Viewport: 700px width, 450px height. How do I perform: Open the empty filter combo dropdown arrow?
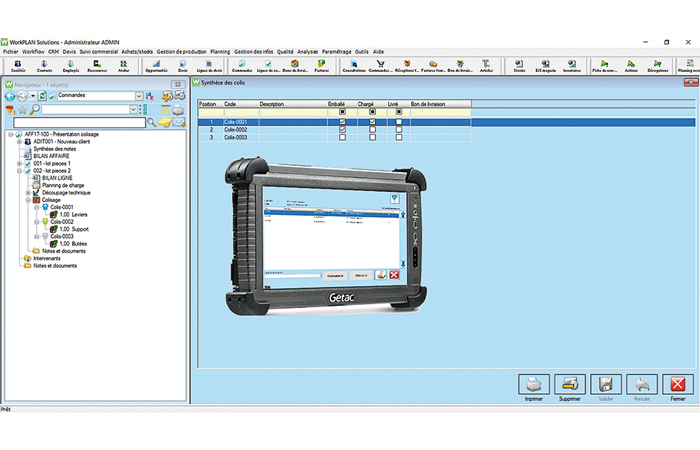[x=133, y=109]
